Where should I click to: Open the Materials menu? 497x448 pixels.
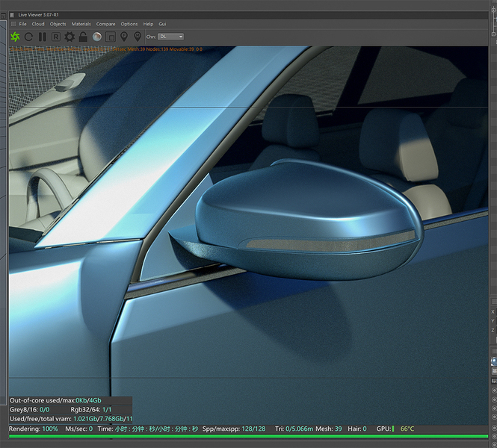coord(81,24)
